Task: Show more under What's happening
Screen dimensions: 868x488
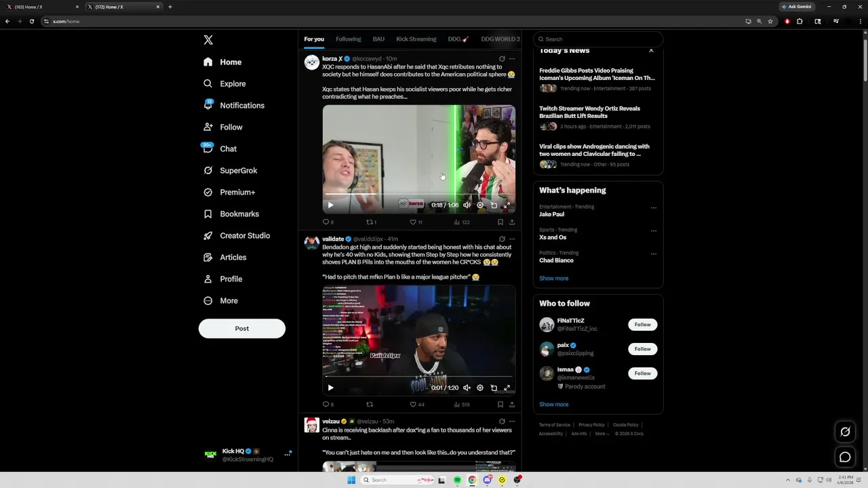Action: click(x=554, y=278)
